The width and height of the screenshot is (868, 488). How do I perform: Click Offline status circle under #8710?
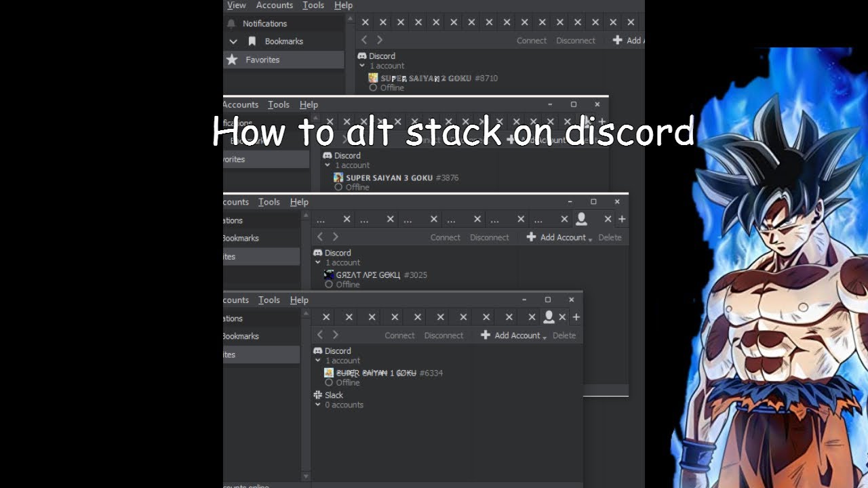pos(373,88)
